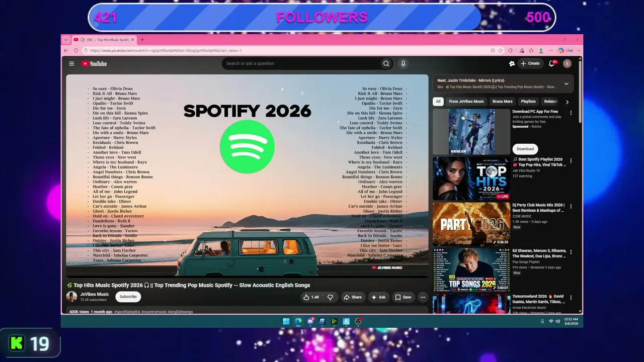Subscribe to JsVibes Music
Screen dimensions: 644x362
click(x=128, y=297)
